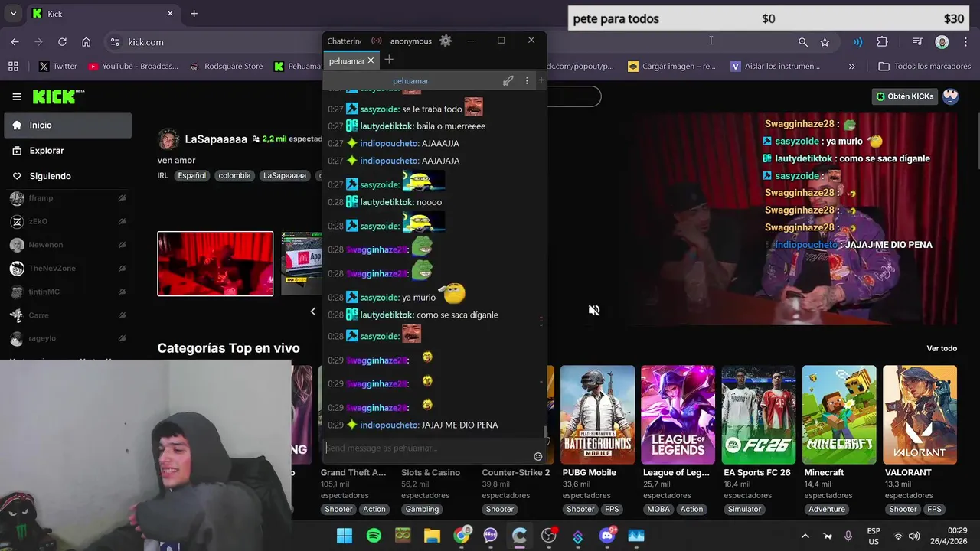Close the Kick browser tab
This screenshot has width=980, height=551.
[x=171, y=14]
